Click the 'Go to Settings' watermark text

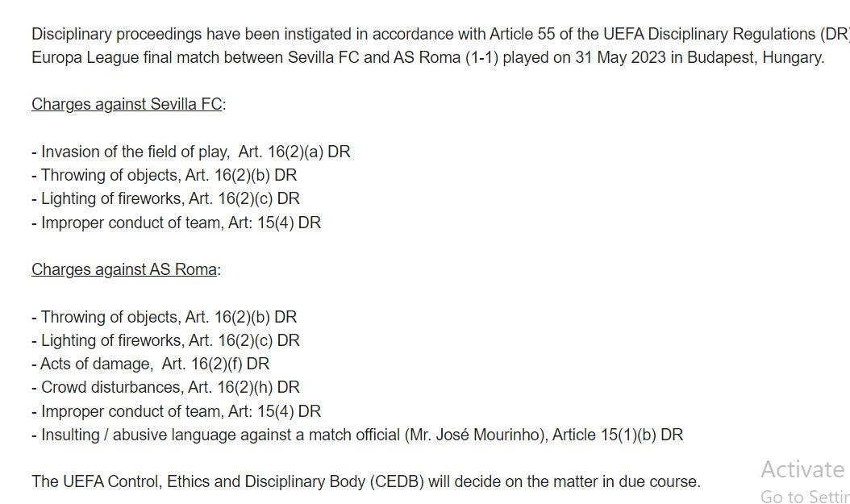(804, 496)
